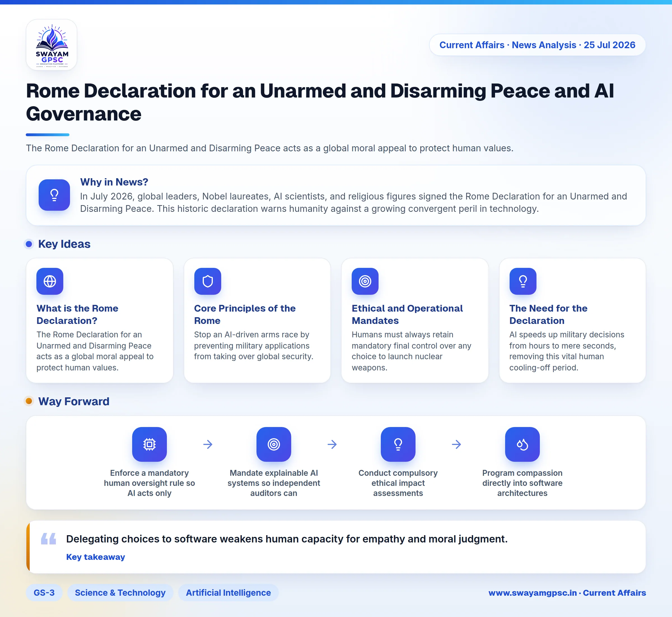The height and width of the screenshot is (617, 672).
Task: Click the Way Forward section heading
Action: [74, 401]
